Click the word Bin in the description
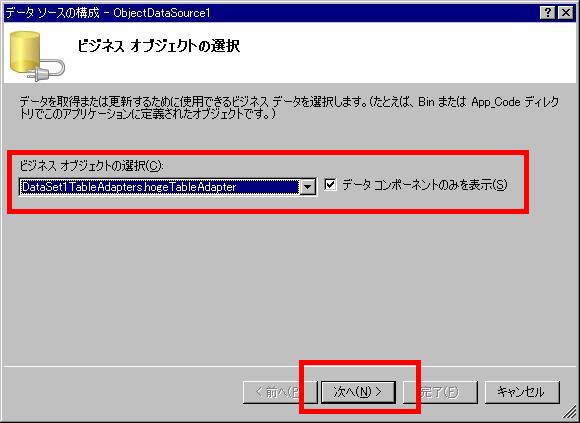Screen dimensions: 580x423 426,102
